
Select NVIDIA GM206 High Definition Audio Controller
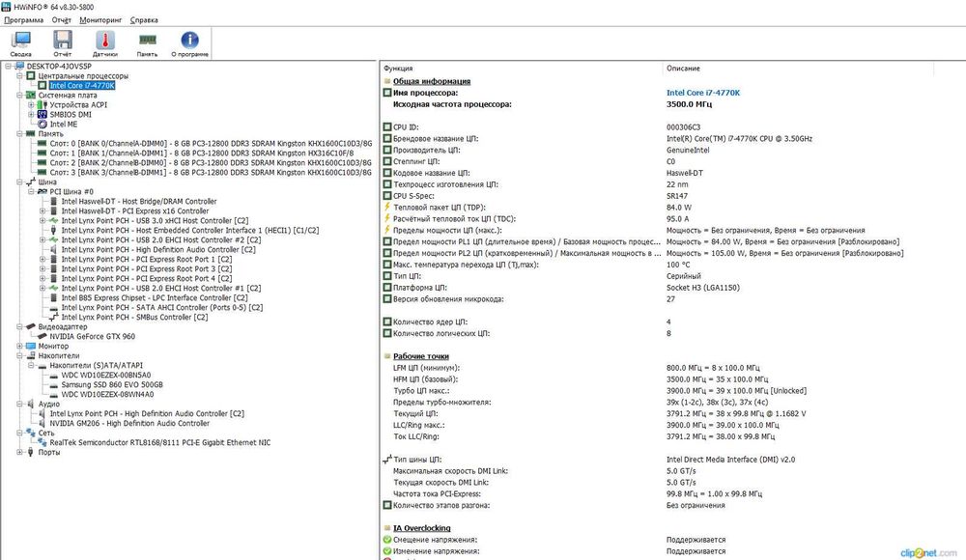(129, 423)
